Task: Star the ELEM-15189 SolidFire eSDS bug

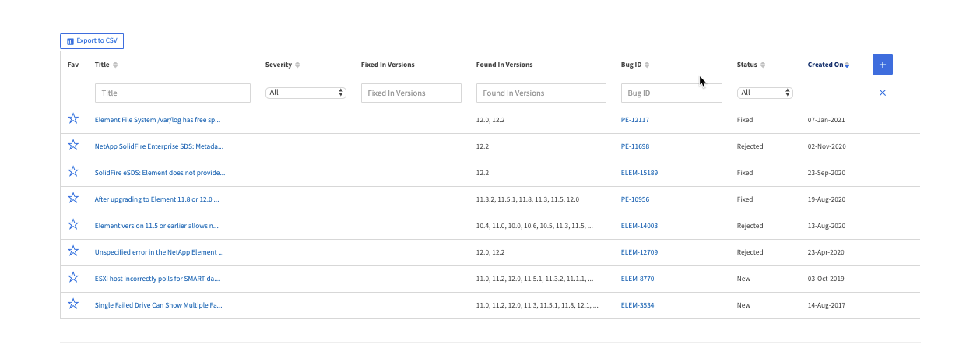Action: click(73, 172)
